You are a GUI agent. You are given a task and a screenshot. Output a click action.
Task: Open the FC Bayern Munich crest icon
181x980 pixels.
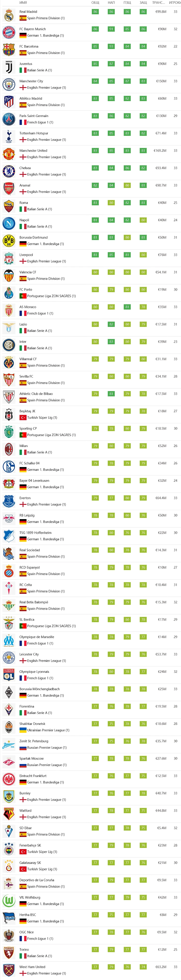click(x=9, y=32)
